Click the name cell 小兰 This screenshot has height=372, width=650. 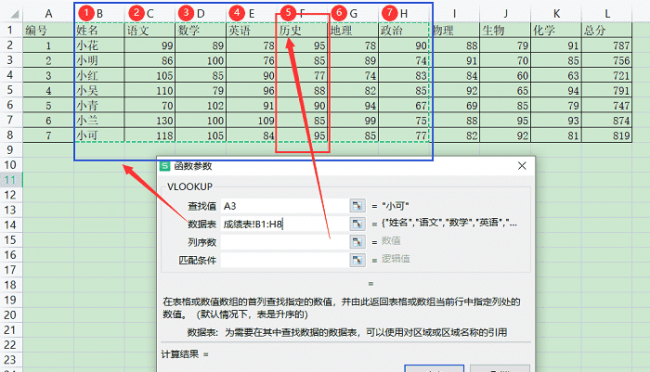pos(99,120)
